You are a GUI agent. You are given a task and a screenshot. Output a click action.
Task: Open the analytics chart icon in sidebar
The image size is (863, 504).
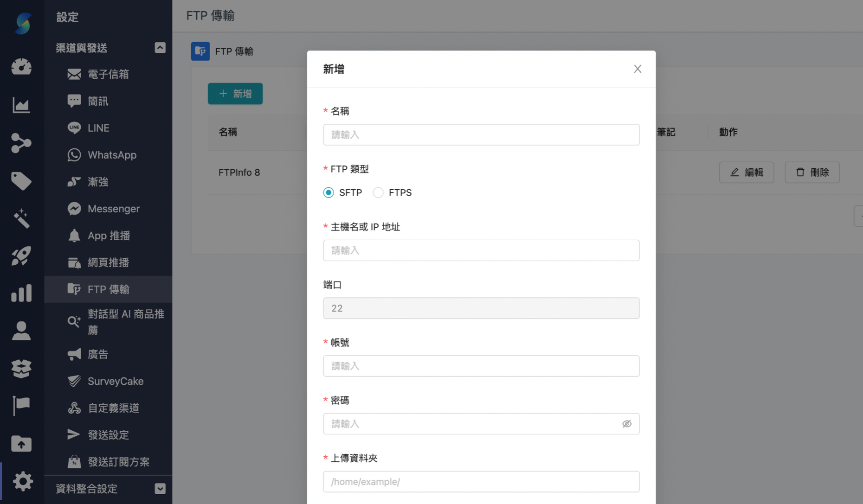click(21, 105)
